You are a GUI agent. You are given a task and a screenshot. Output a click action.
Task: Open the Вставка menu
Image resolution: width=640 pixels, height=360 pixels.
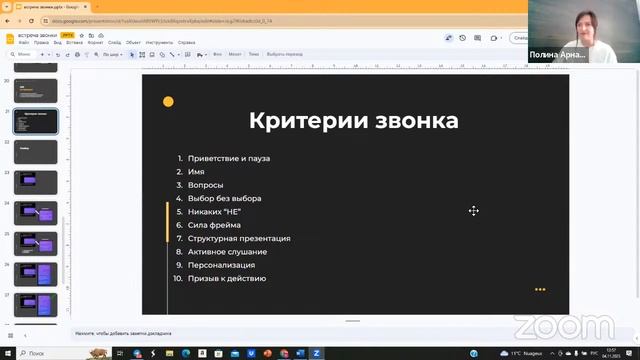click(74, 42)
